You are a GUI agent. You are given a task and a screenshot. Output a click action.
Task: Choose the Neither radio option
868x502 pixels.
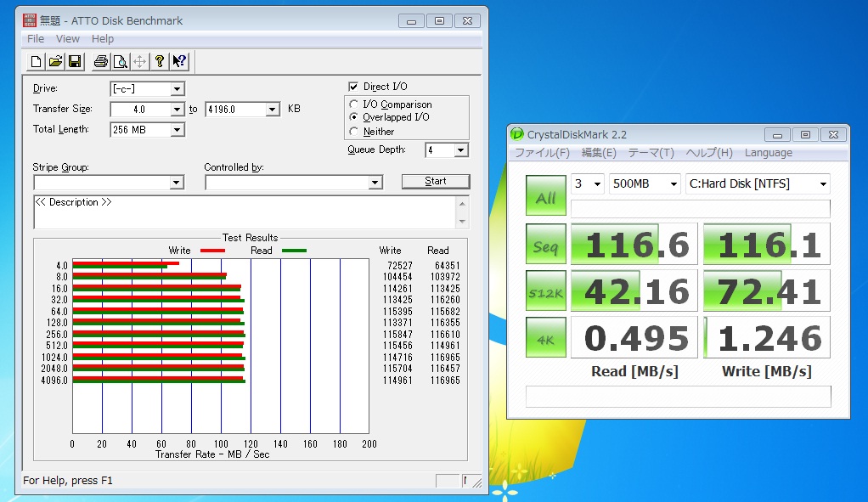coord(354,132)
